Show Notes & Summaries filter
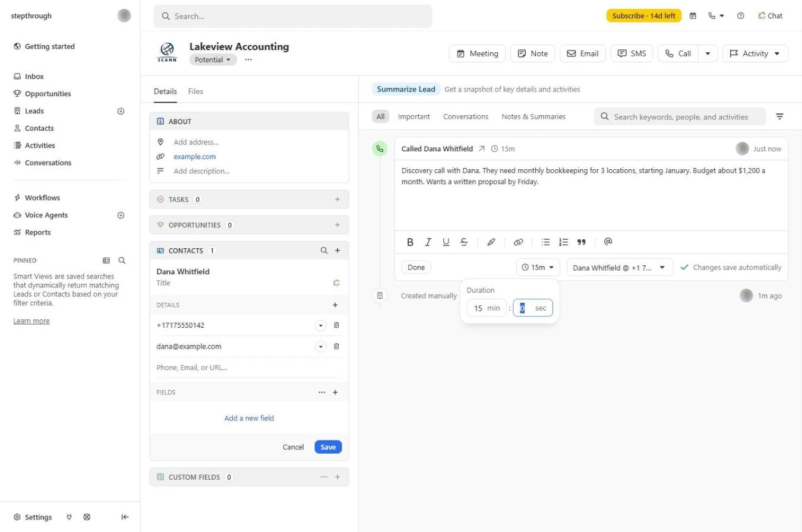Screen dimensions: 802x532 (x=533, y=117)
